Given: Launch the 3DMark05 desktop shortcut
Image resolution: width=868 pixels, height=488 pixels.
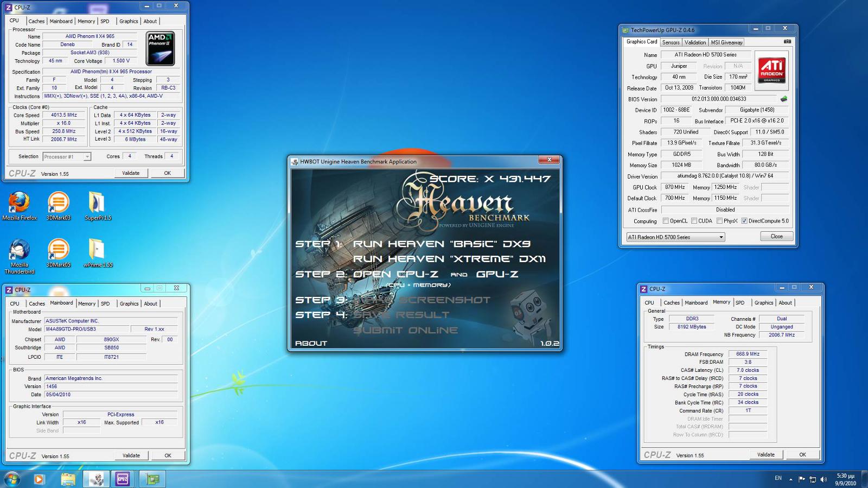Looking at the screenshot, I should click(x=58, y=253).
